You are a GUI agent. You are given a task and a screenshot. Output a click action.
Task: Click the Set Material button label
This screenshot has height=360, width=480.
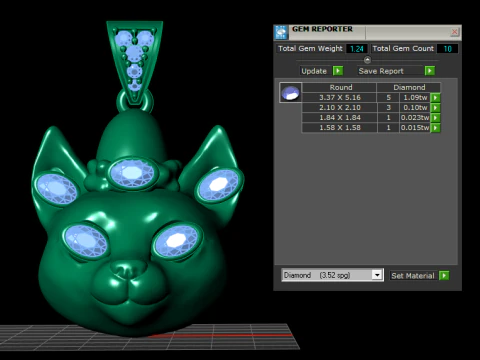coord(413,276)
